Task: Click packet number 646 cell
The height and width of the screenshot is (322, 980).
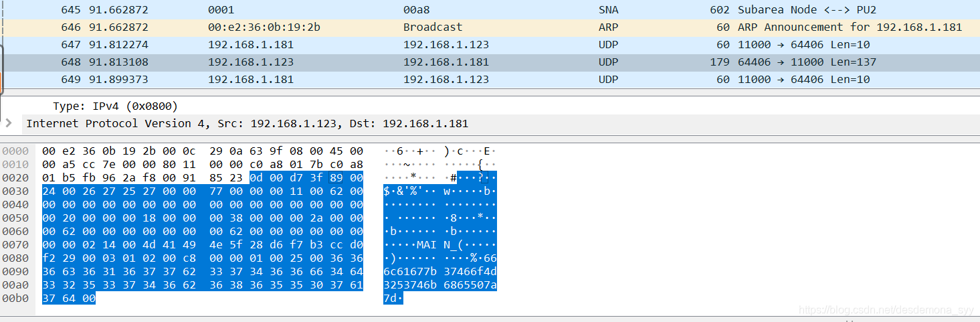Action: click(70, 27)
